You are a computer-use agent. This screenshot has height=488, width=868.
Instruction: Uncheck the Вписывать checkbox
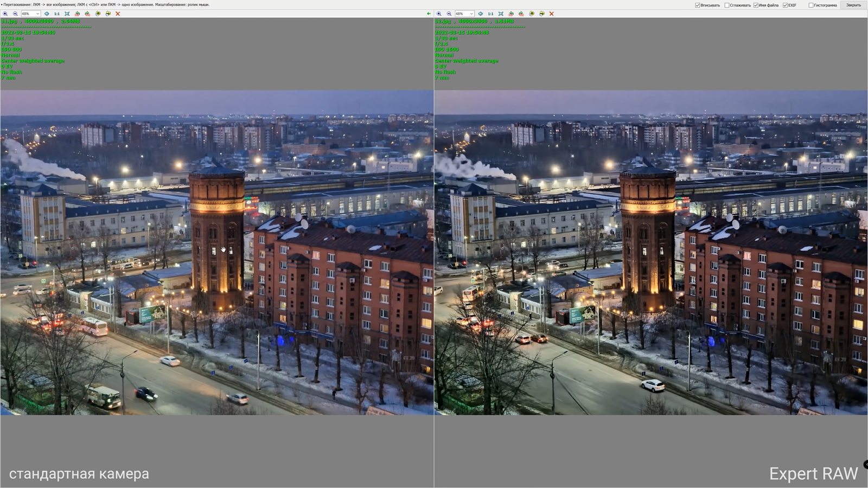coord(698,5)
